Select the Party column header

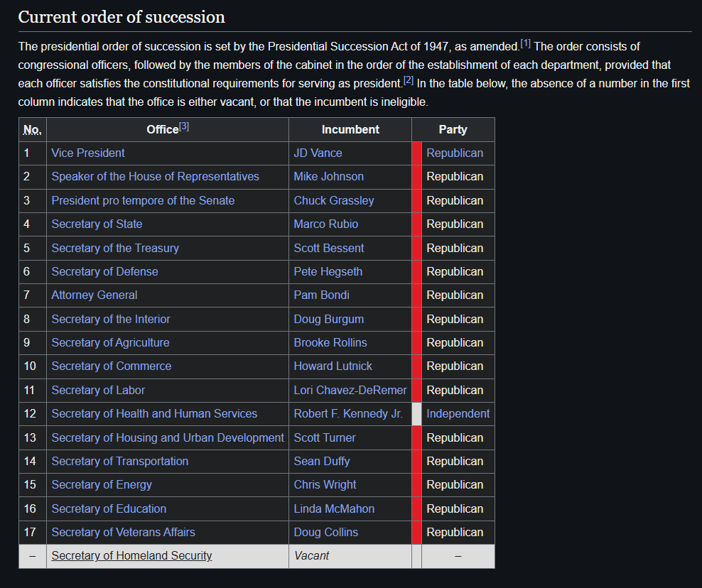pyautogui.click(x=453, y=130)
